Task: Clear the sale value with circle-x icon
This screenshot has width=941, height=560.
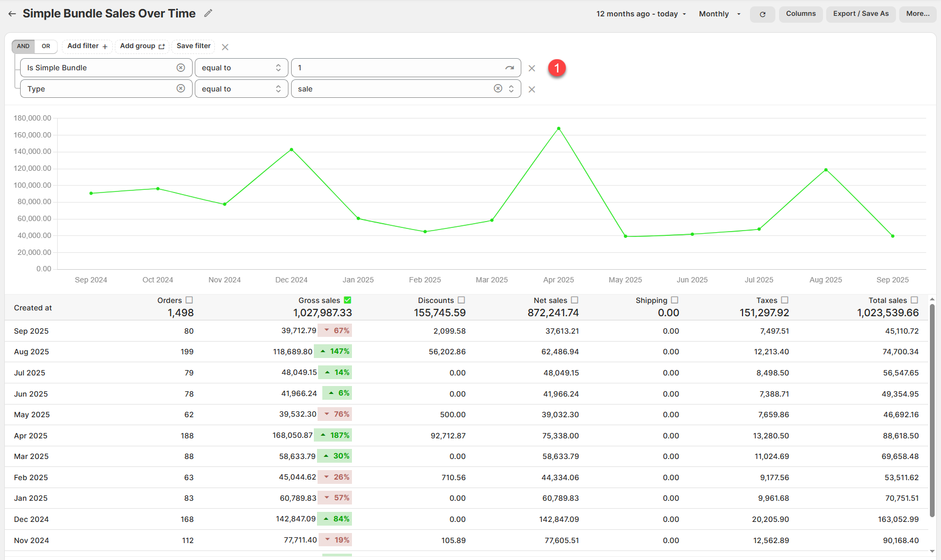Action: [497, 89]
